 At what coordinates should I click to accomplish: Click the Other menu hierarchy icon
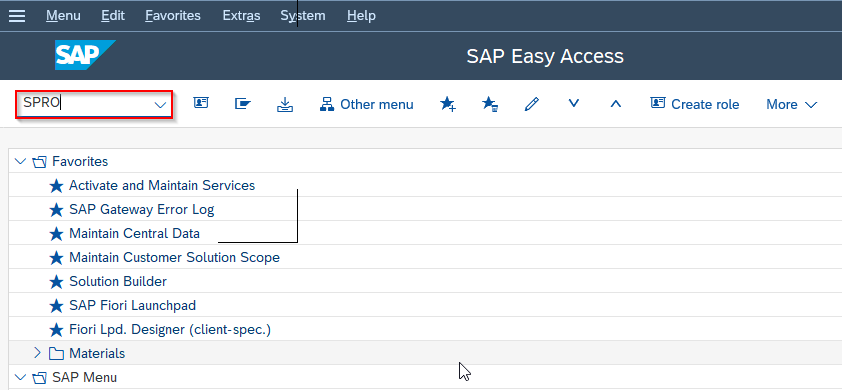[327, 104]
